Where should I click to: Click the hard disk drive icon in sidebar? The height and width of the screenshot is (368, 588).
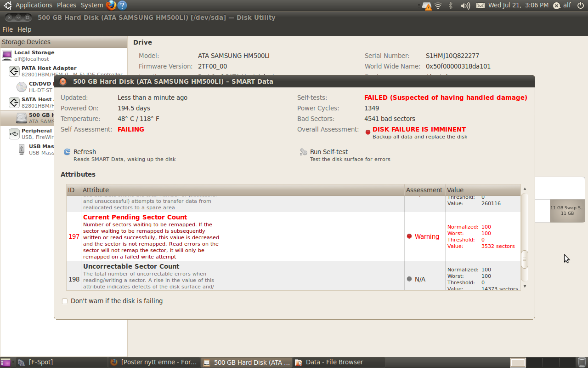(22, 118)
